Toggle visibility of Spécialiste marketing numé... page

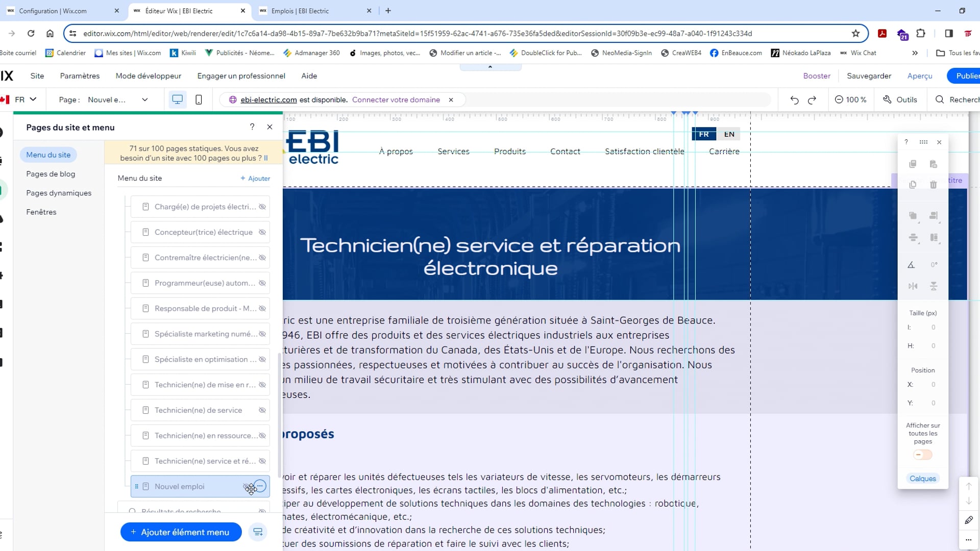[x=262, y=334]
